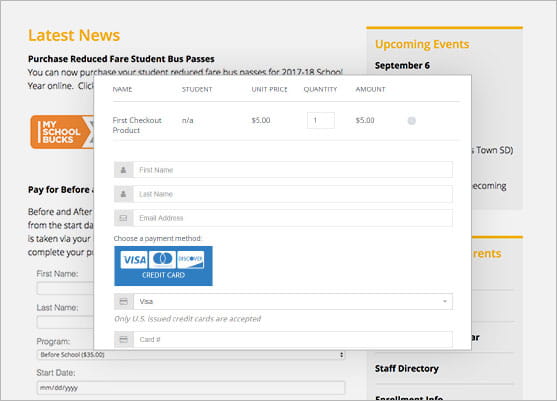Click the My School Bucks logo button
The image size is (557, 401).
click(62, 132)
